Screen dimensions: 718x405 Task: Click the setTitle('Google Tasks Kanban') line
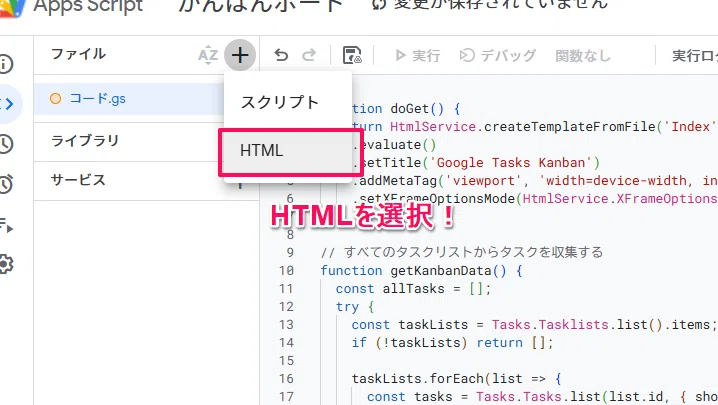coord(476,163)
